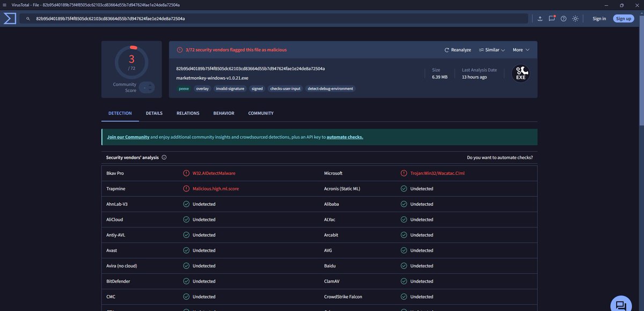This screenshot has width=644, height=311.
Task: Click the Alibaba undetected checkmark icon
Action: coord(404,204)
